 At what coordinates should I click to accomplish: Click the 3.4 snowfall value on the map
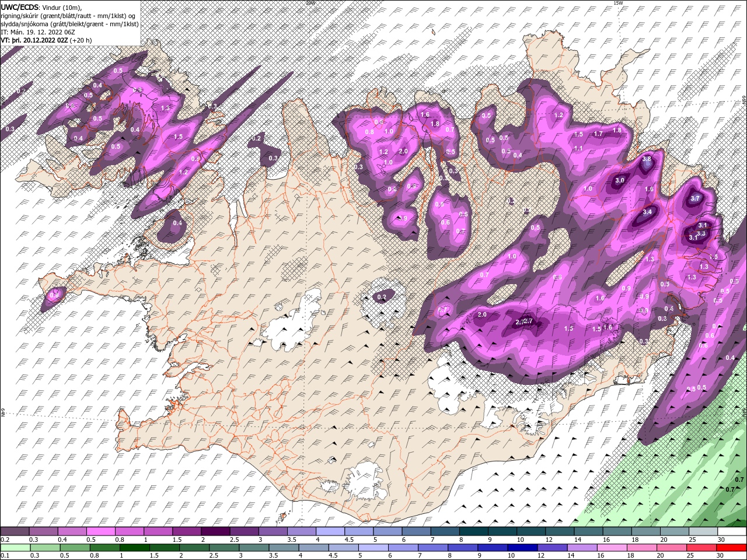pyautogui.click(x=647, y=212)
